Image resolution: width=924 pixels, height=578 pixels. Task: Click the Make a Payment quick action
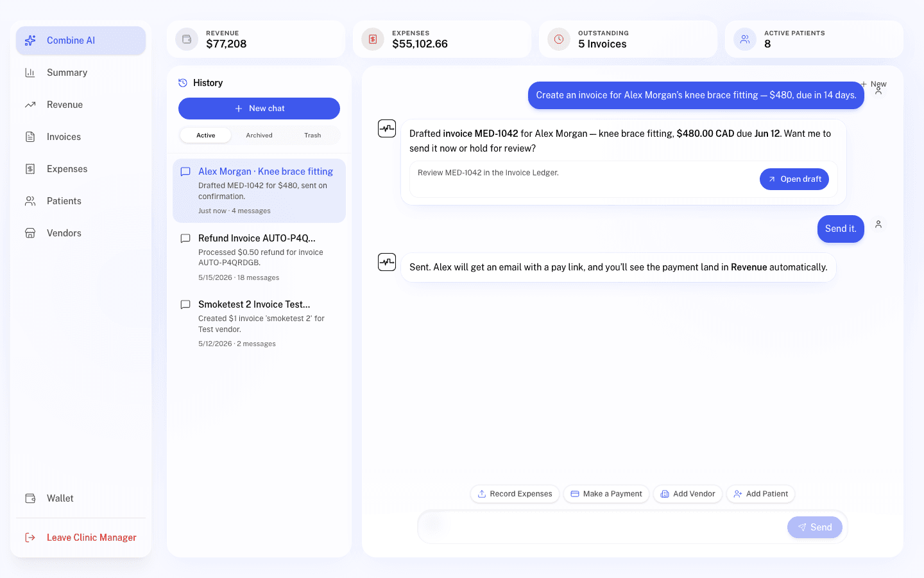point(606,494)
